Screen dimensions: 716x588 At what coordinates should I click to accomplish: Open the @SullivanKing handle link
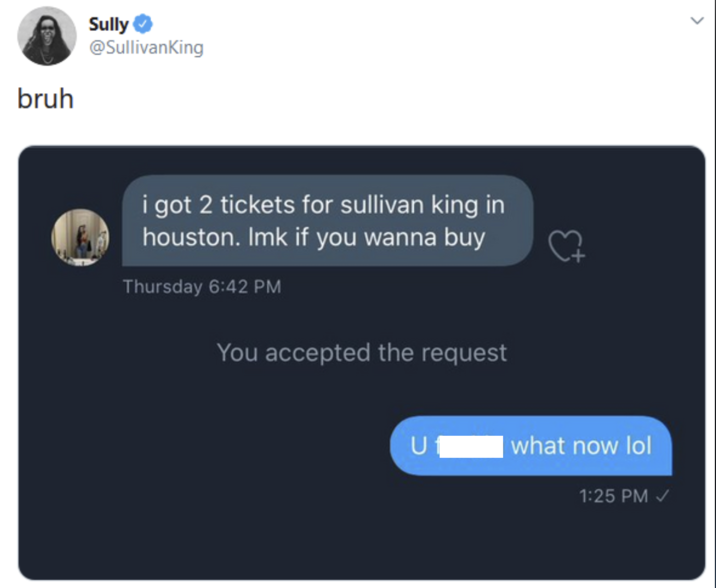click(145, 48)
